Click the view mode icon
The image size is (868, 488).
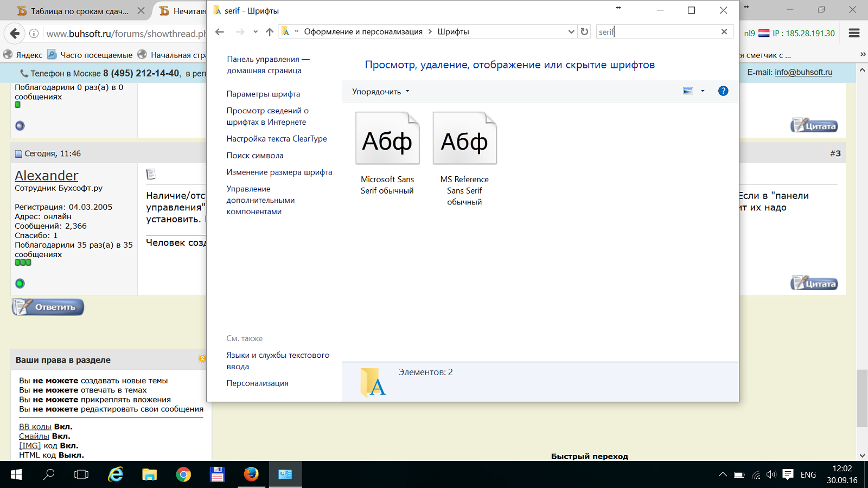688,91
